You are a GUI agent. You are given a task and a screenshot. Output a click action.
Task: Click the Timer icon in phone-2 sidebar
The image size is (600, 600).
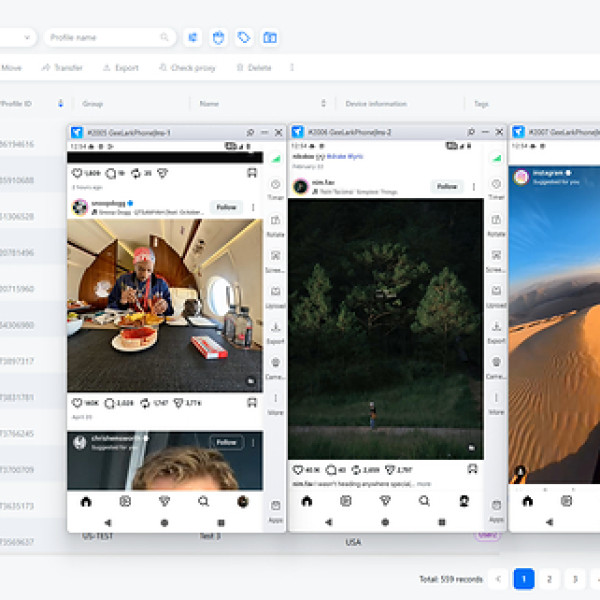(x=496, y=184)
